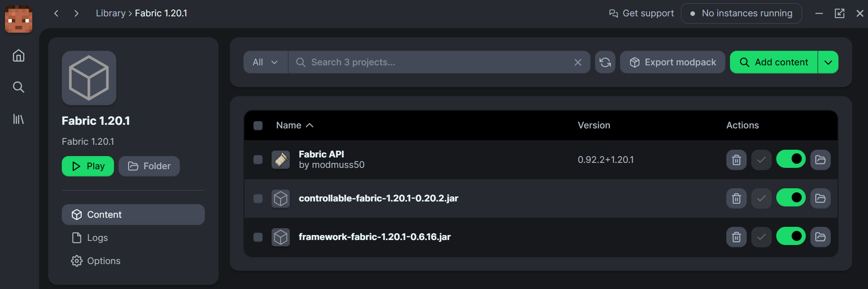
Task: Click the framework-fabric-1.20.1-0.6.16.jar name
Action: 375,237
